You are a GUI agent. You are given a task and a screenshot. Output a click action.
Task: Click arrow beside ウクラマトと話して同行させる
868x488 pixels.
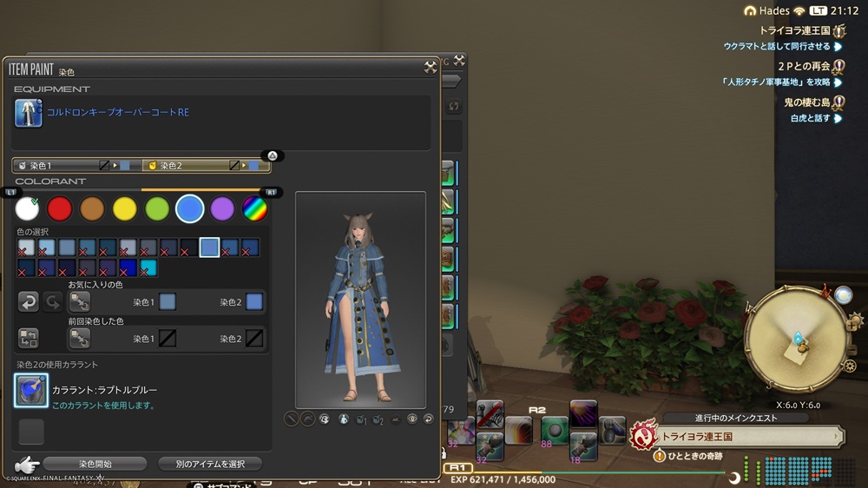click(x=838, y=47)
